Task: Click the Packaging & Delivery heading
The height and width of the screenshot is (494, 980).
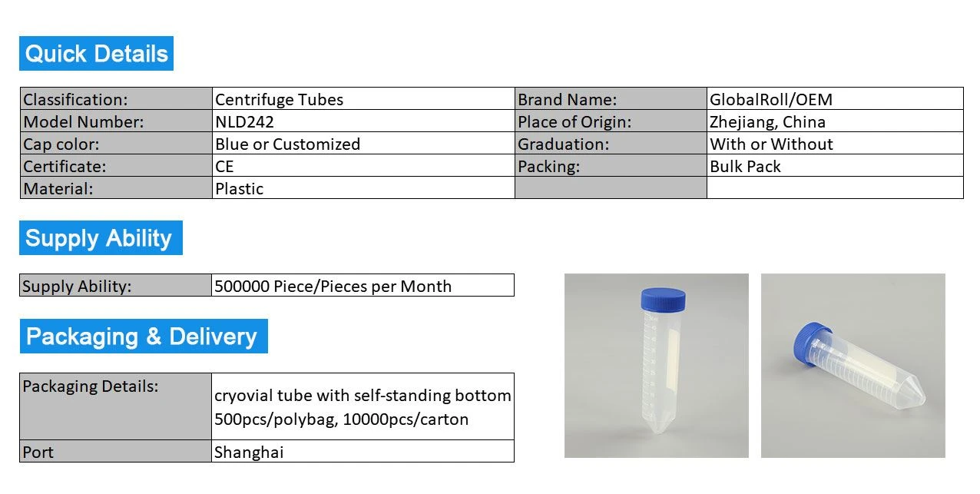Action: (x=144, y=336)
